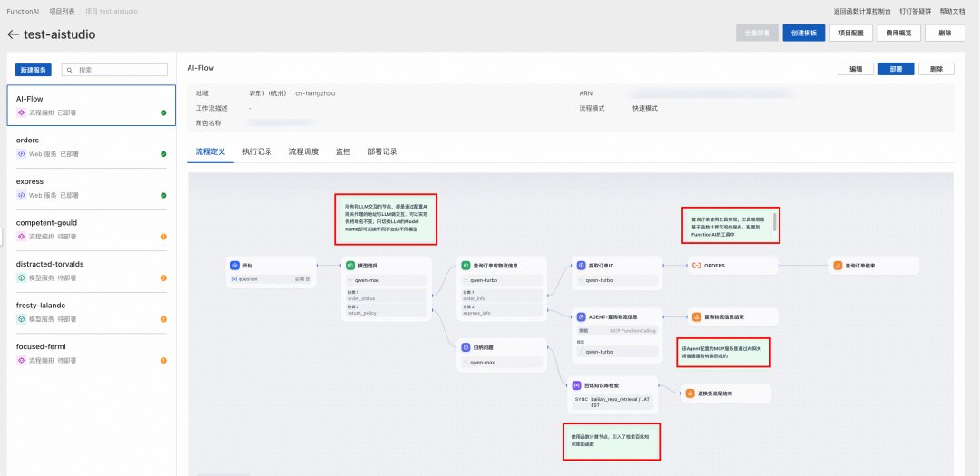Screen dimensions: 980x476
Task: Click the distracted-torvalds model service icon
Action: point(21,278)
